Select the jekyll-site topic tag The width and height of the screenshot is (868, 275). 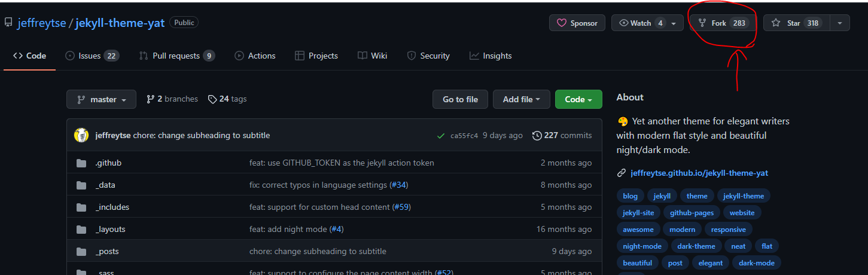(x=638, y=213)
